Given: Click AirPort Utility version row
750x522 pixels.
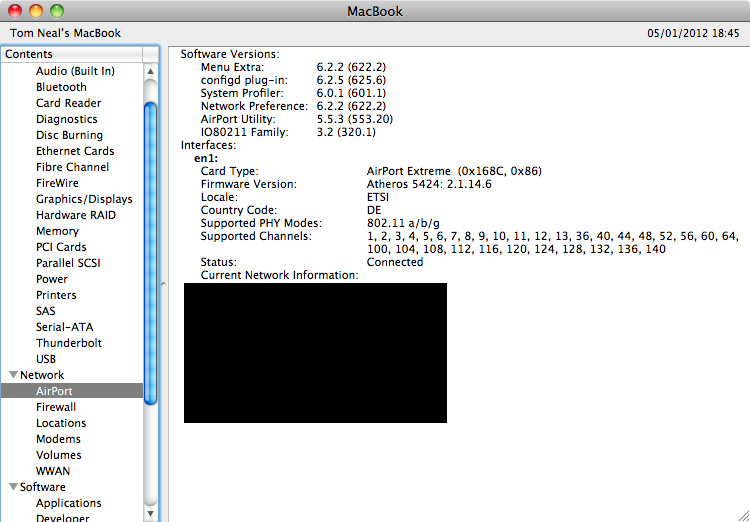Looking at the screenshot, I should point(297,119).
